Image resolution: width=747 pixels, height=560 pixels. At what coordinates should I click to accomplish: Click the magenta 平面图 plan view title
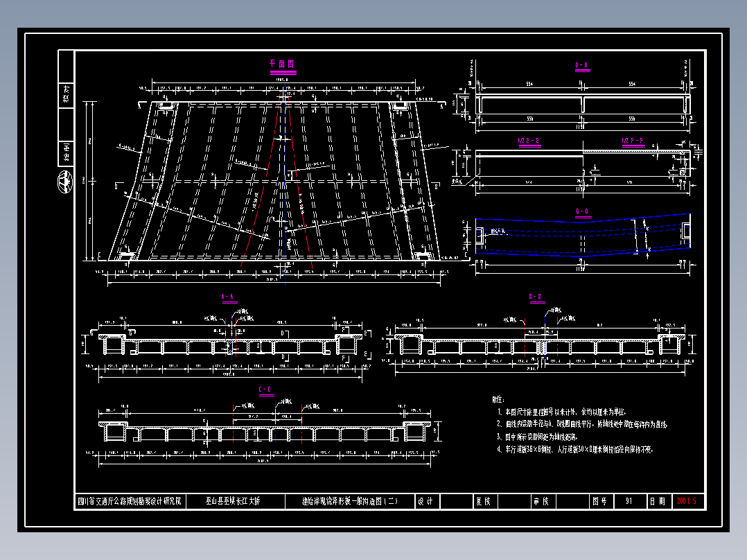(x=283, y=64)
